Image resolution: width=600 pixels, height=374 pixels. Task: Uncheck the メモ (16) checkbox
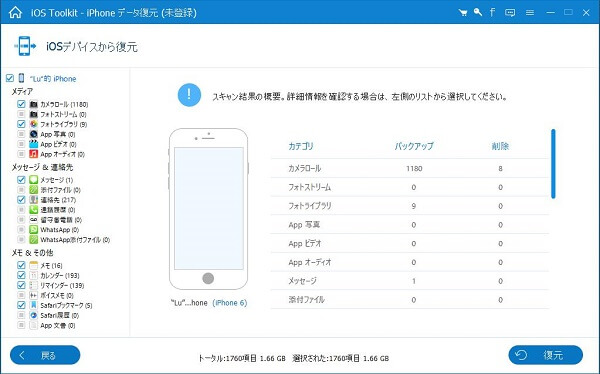(21, 265)
